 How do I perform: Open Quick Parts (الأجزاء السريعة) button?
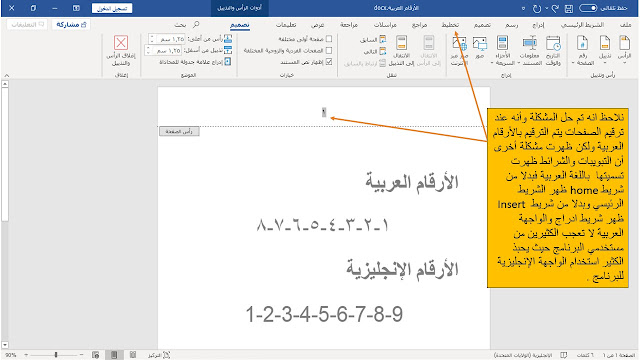[x=503, y=51]
